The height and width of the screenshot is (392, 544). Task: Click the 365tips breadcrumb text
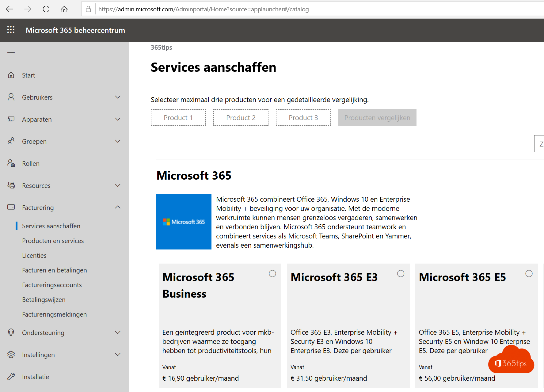(162, 48)
